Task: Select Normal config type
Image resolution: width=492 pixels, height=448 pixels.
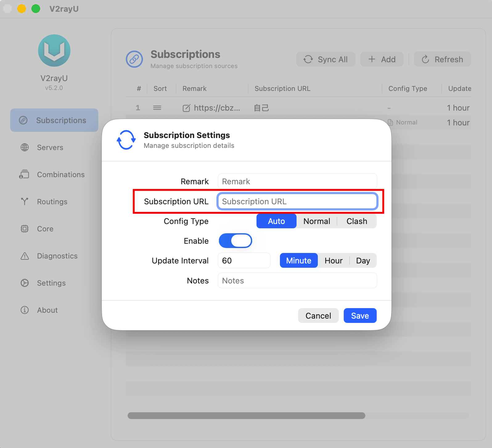Action: tap(317, 221)
